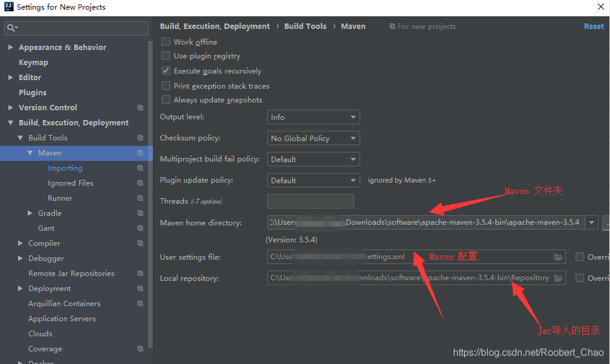Open the Output level Info dropdown
Screen dimensions: 610x364
coord(314,117)
